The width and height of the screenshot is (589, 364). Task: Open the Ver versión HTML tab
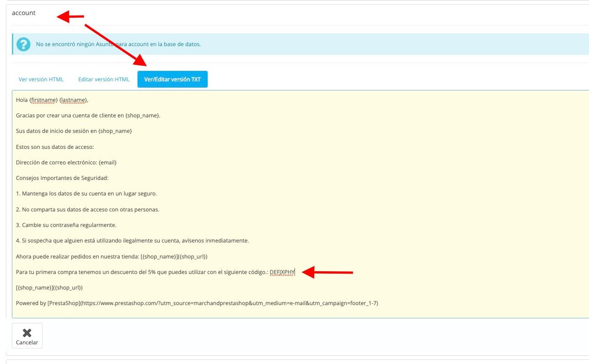pos(41,79)
